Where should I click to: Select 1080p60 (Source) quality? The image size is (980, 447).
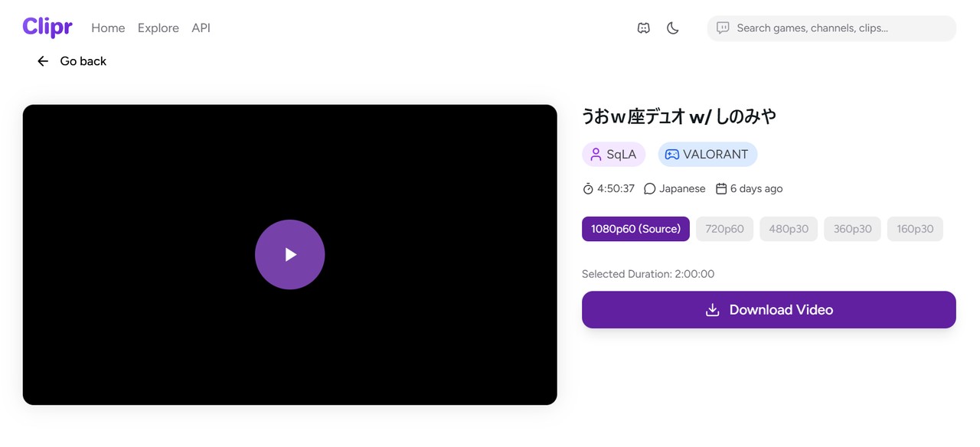coord(635,229)
